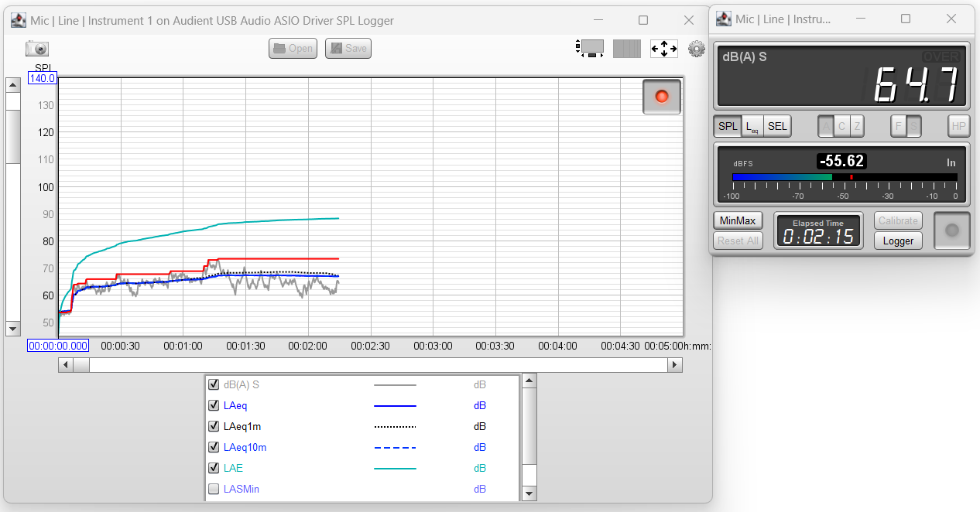Toggle the HP high-pass filter
980x512 pixels.
pyautogui.click(x=958, y=126)
